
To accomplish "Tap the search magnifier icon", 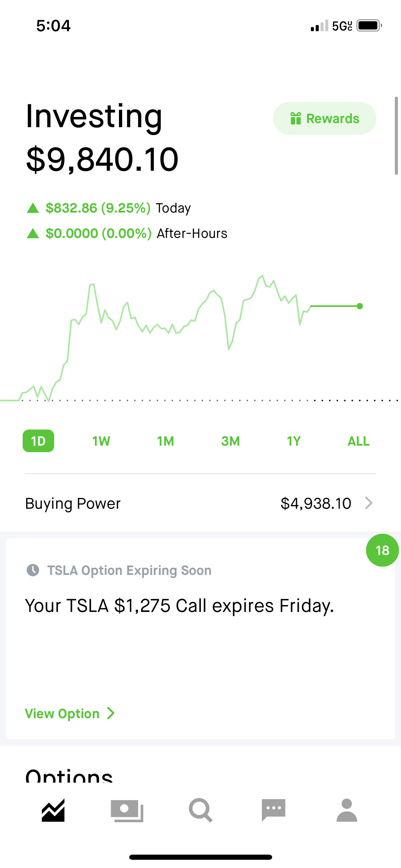I will (x=200, y=810).
